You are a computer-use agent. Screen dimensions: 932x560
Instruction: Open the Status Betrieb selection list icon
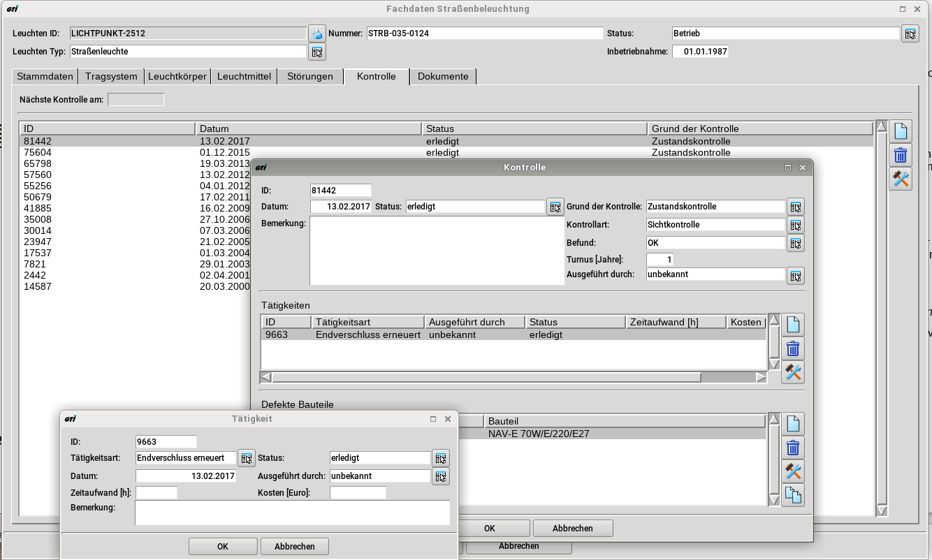pos(910,34)
